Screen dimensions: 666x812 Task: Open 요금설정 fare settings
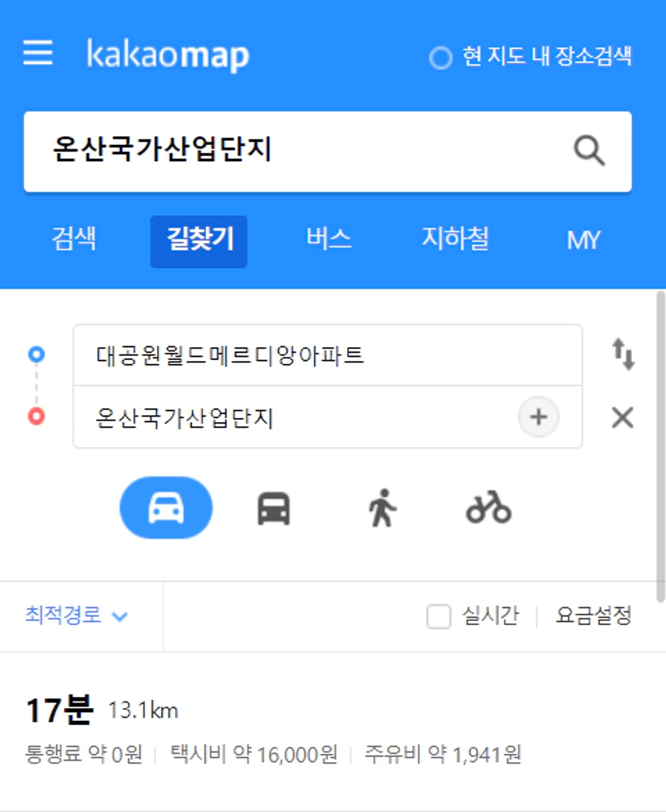(x=594, y=615)
